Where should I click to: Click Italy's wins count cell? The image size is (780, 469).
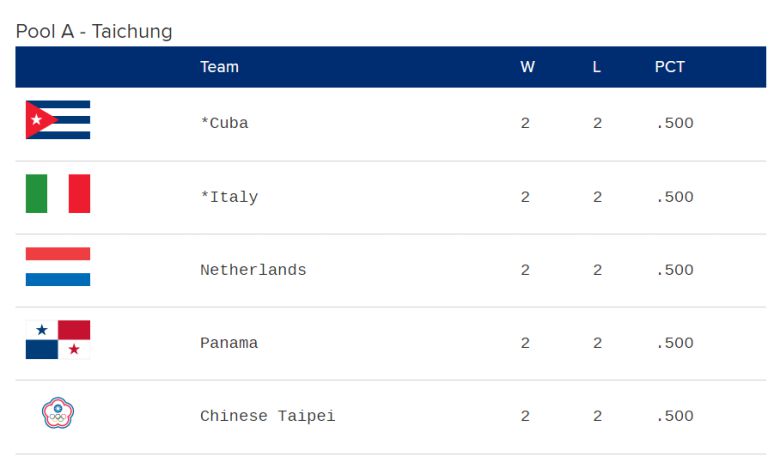point(525,197)
